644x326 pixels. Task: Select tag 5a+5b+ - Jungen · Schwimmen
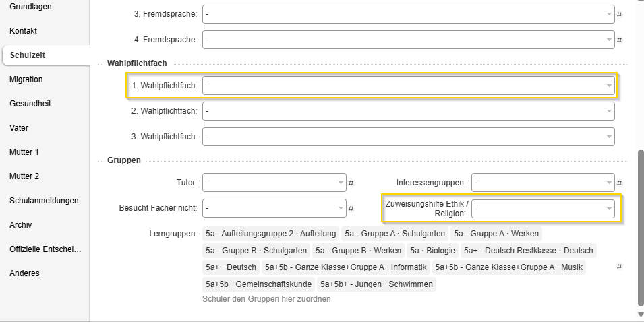pos(377,284)
